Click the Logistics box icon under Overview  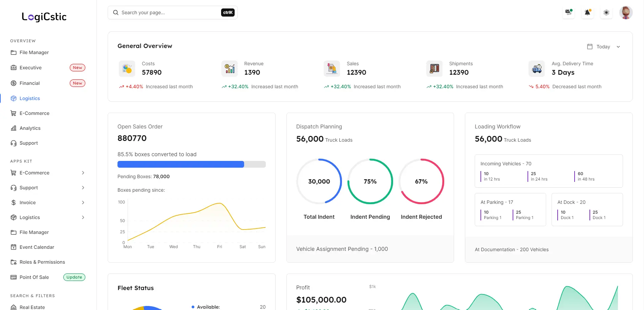[x=14, y=98]
